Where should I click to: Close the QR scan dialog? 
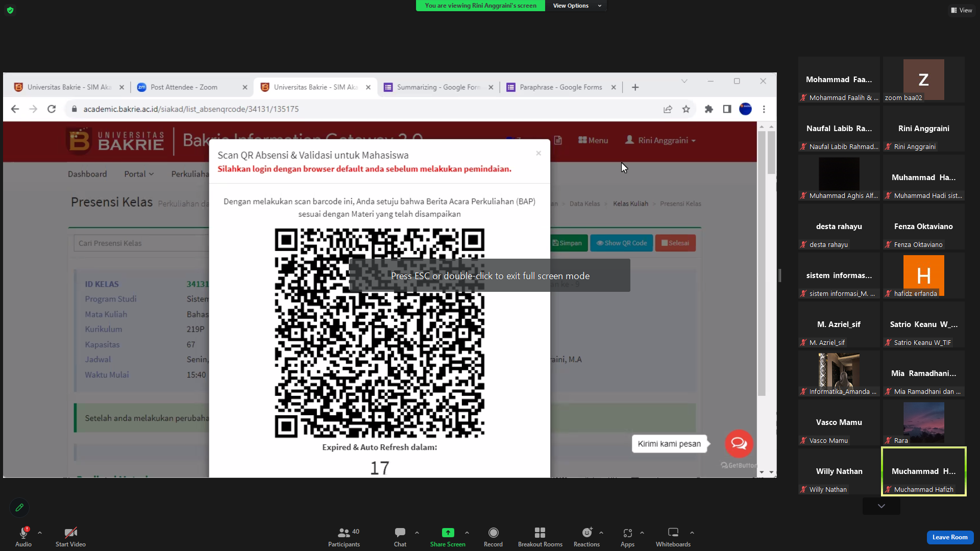538,153
